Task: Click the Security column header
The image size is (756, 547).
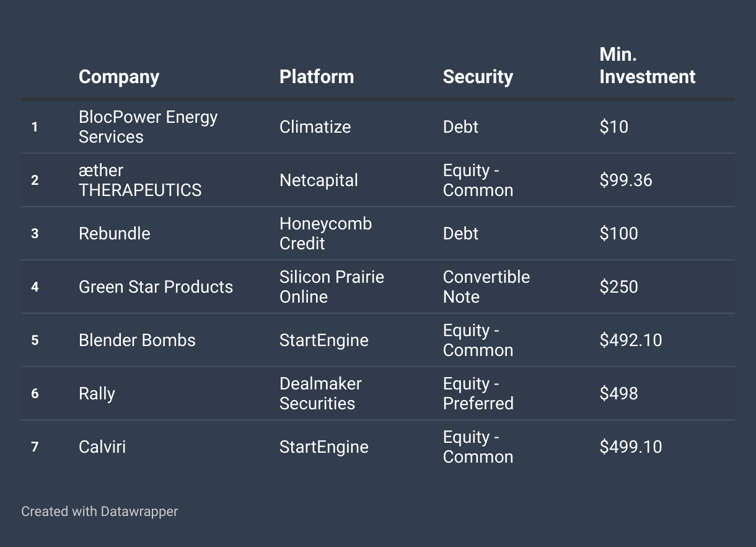Action: [478, 77]
